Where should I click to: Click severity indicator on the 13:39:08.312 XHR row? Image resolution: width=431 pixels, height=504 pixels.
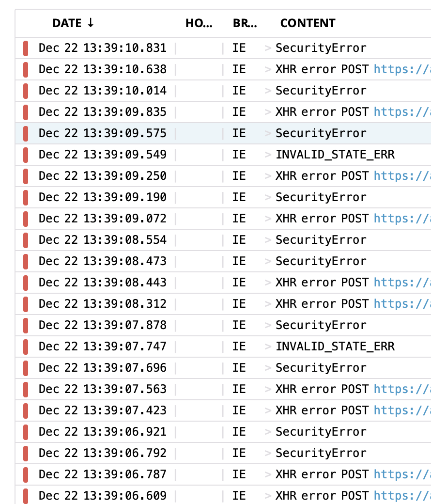[25, 303]
